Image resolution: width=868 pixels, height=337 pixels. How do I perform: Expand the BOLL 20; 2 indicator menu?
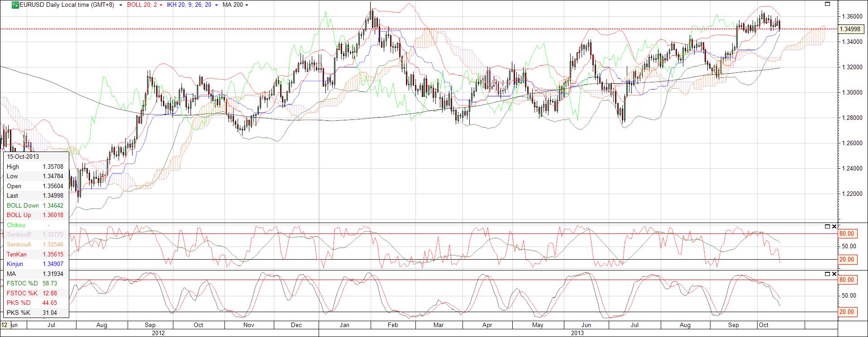tap(161, 5)
